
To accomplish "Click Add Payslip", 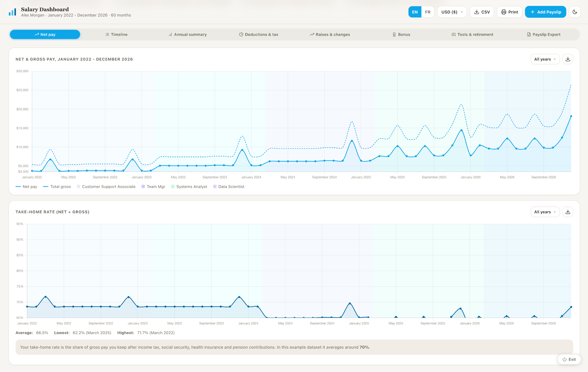I will [545, 12].
